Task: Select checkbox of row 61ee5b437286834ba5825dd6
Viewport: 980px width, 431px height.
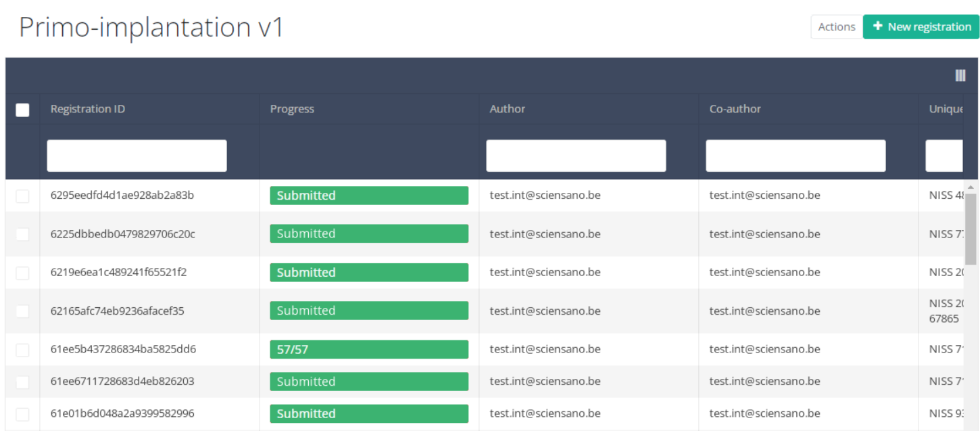Action: (22, 350)
